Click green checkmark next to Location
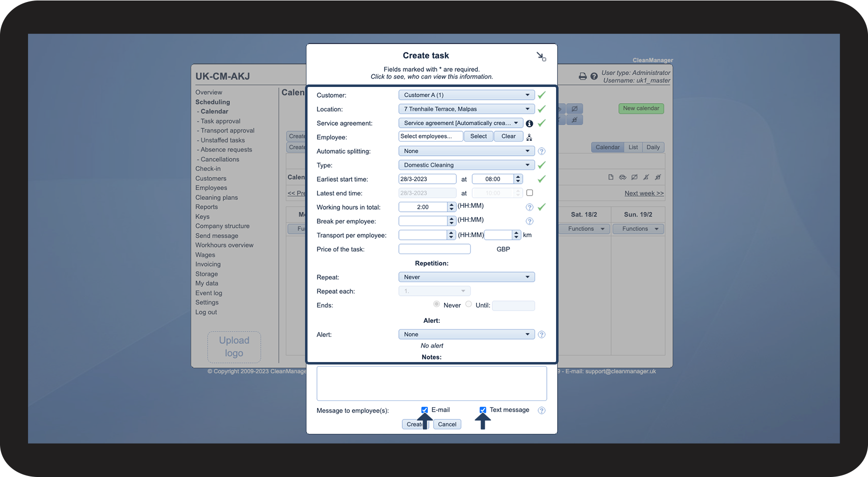The width and height of the screenshot is (868, 477). [x=541, y=109]
